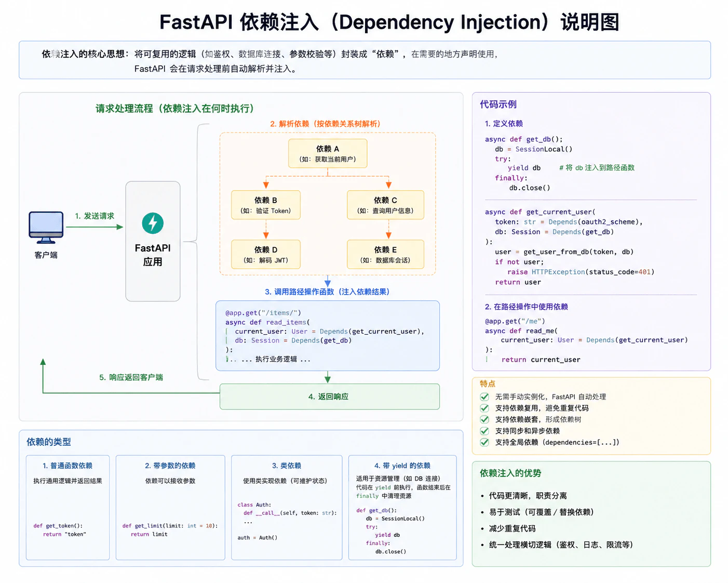Click bullet 减少重复代码

[x=512, y=528]
